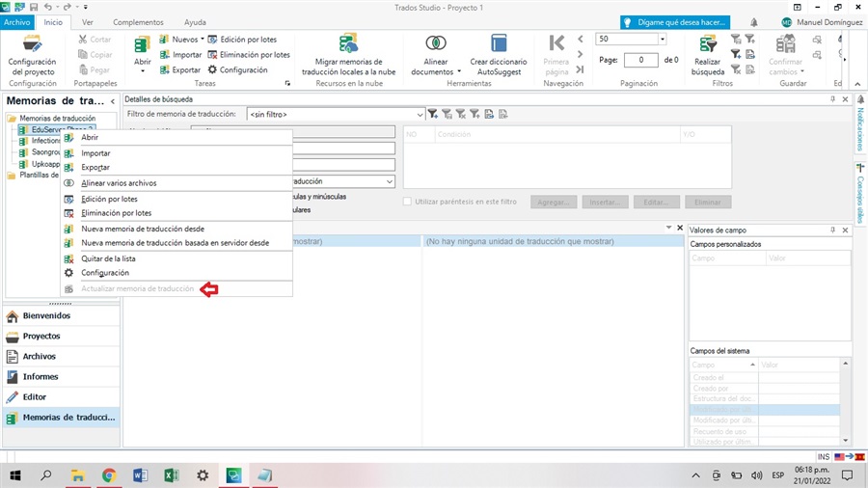Choose Nueva memoria basada en servidor desde
This screenshot has width=868, height=488.
coord(177,243)
